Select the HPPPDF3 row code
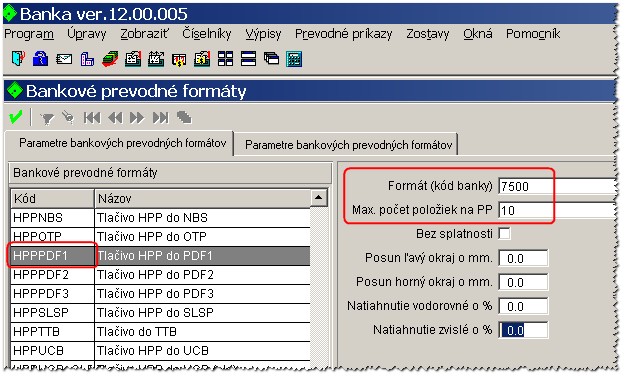Image resolution: width=628 pixels, height=380 pixels. 52,294
